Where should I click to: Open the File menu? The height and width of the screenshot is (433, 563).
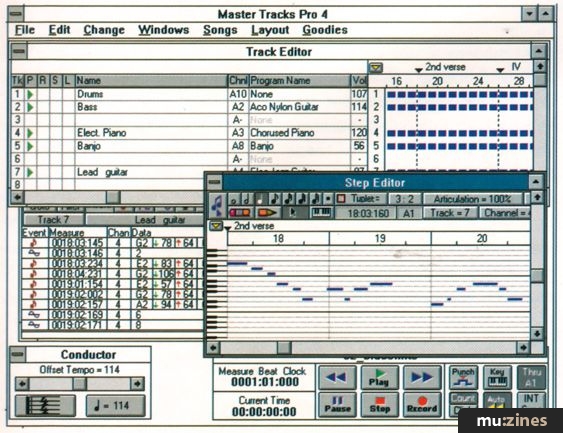pyautogui.click(x=25, y=30)
